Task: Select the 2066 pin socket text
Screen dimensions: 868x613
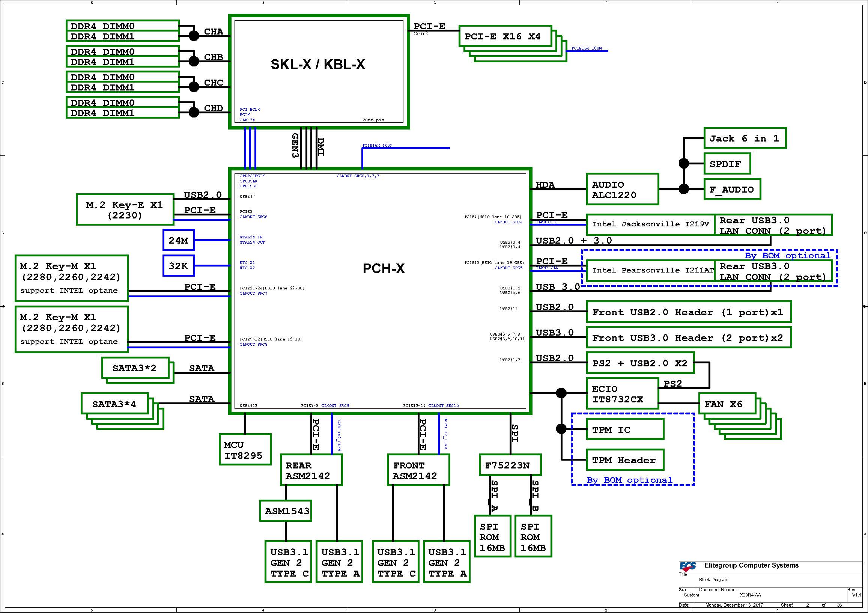Action: 373,120
